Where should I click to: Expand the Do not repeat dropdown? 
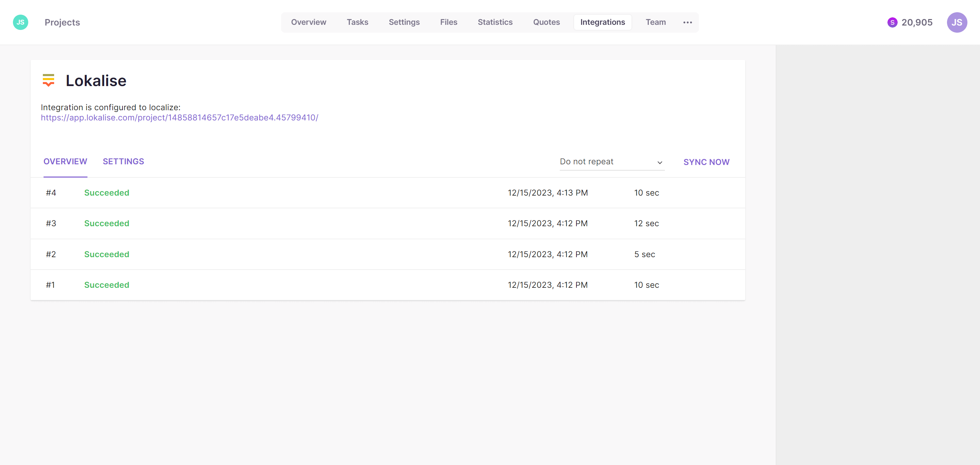click(612, 162)
